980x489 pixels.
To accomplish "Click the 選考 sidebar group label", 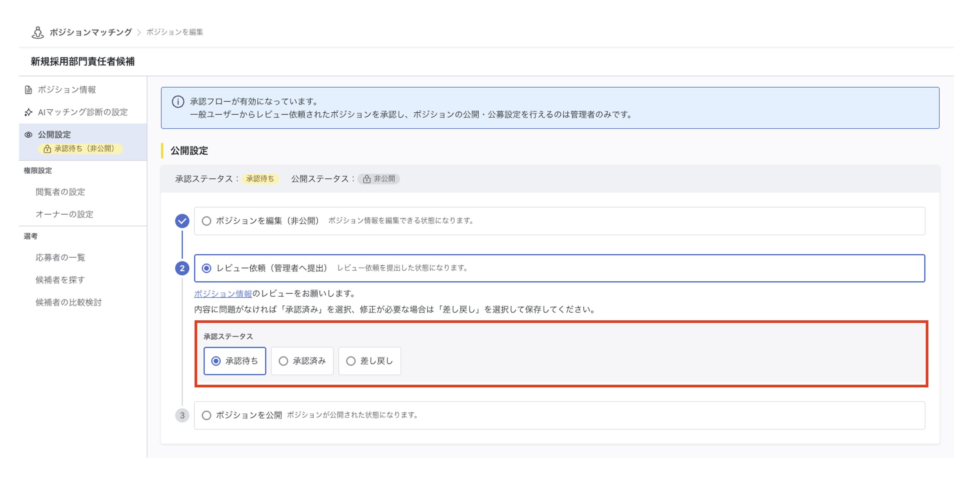I will coord(30,236).
